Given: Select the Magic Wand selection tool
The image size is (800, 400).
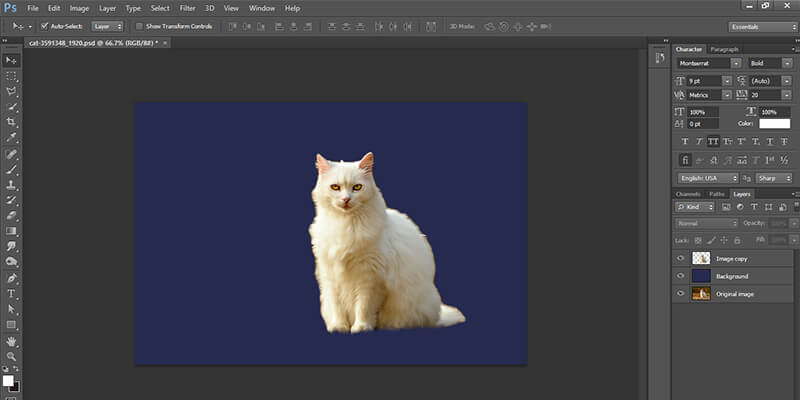Looking at the screenshot, I should coord(11,107).
